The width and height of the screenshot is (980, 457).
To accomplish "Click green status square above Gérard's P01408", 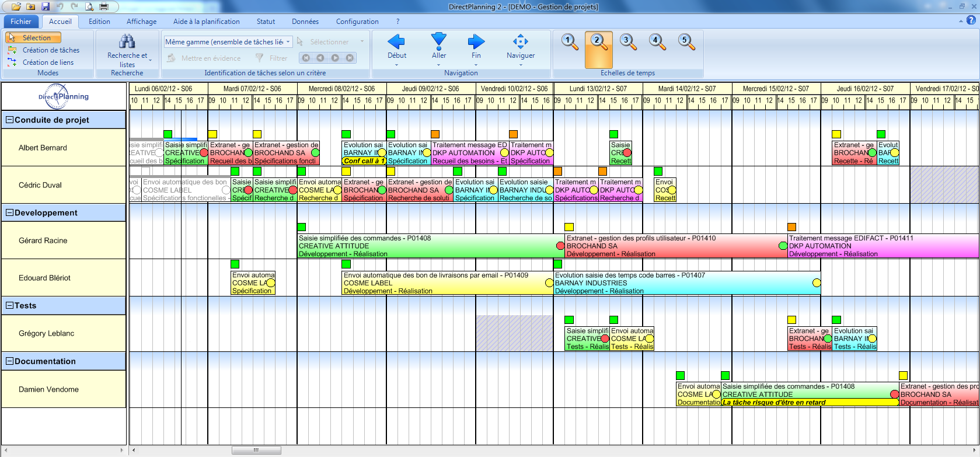I will 302,227.
